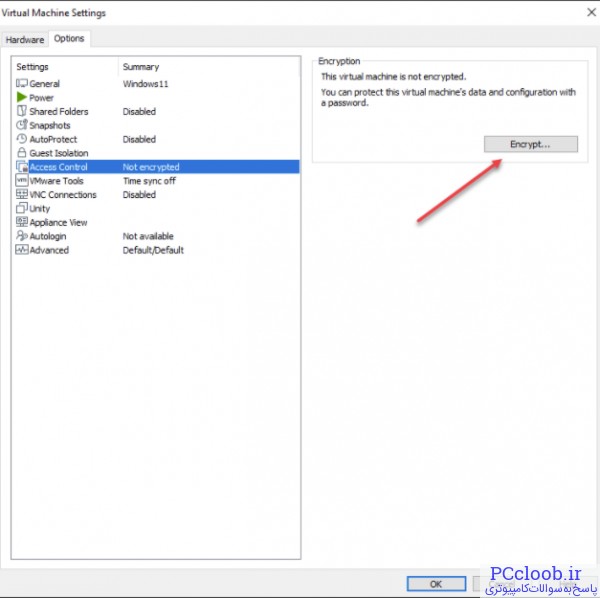Image resolution: width=600 pixels, height=598 pixels.
Task: Click the Summary column header
Action: (x=209, y=67)
